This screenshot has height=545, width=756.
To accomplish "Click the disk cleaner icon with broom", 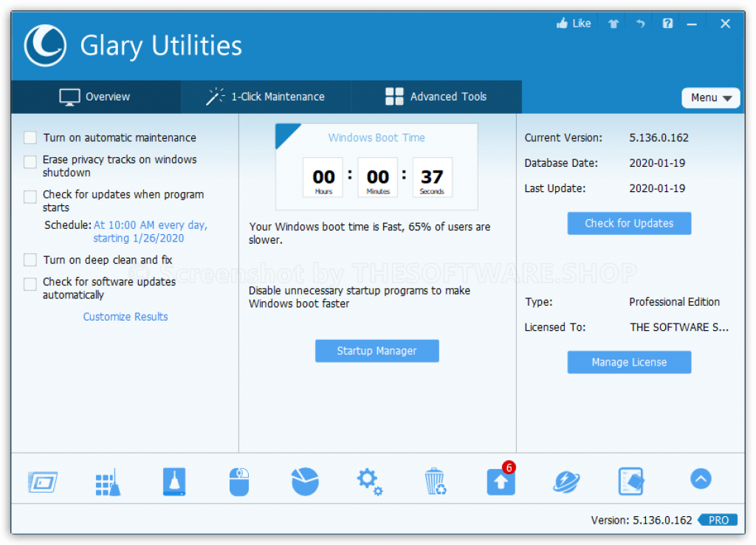I will pyautogui.click(x=174, y=482).
